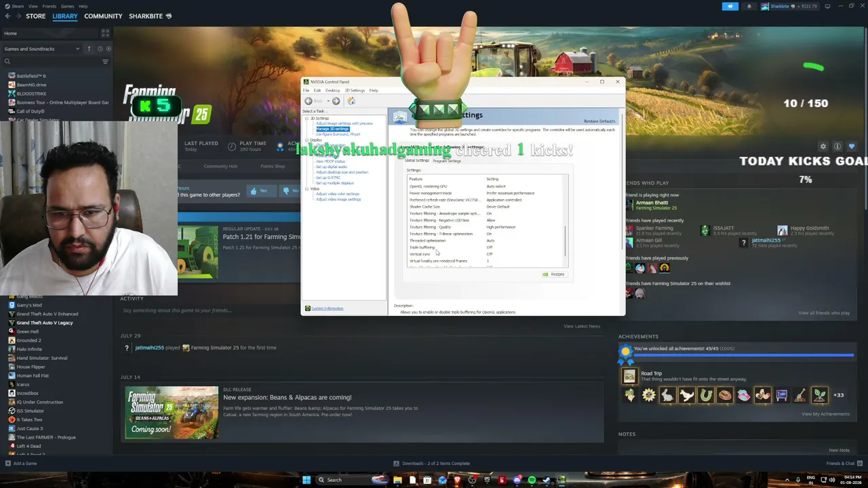The image size is (868, 488).
Task: Click the recent activity clock icon in sidebar
Action: click(x=100, y=49)
